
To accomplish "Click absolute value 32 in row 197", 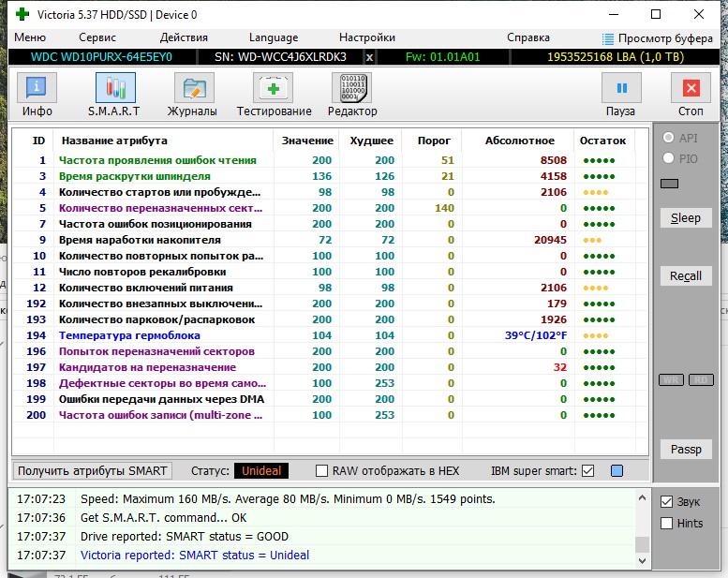I will click(x=560, y=367).
